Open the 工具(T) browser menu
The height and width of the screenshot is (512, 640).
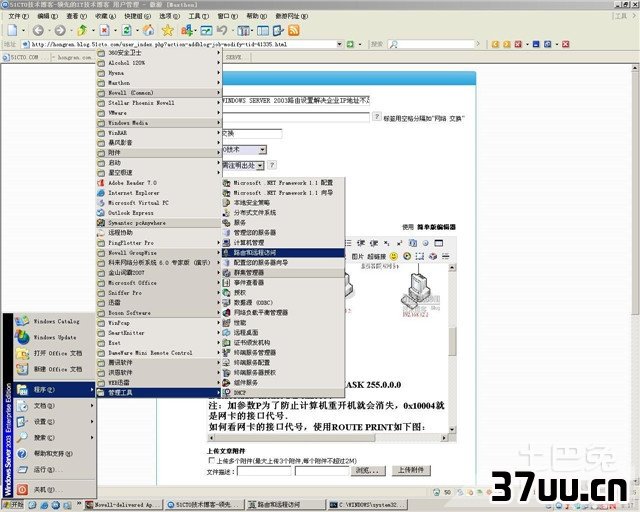click(198, 16)
